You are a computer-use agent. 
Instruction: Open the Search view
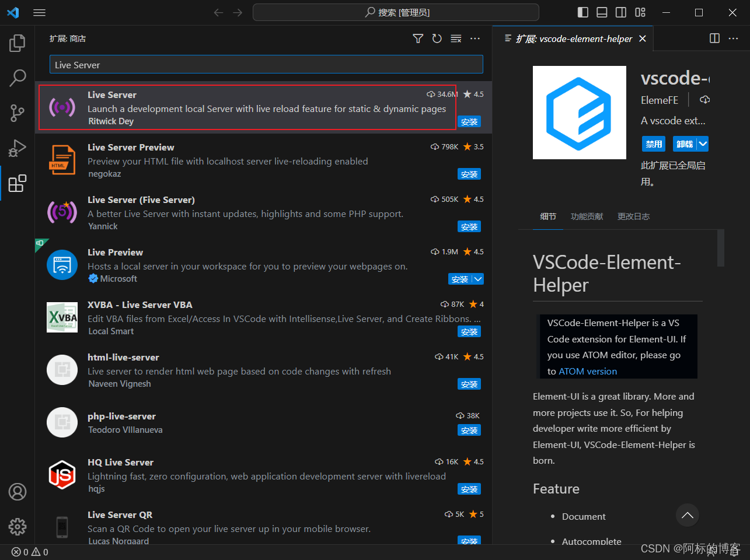pyautogui.click(x=17, y=77)
